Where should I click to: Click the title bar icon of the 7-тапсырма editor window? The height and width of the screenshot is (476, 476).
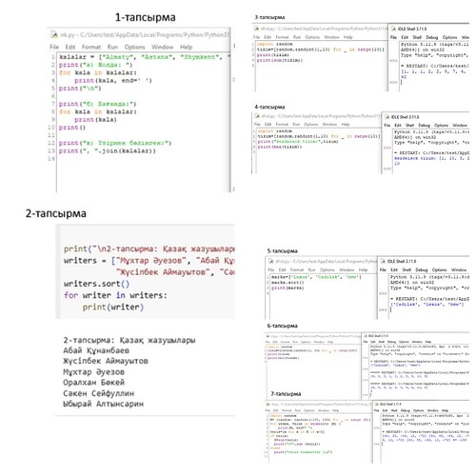(268, 405)
